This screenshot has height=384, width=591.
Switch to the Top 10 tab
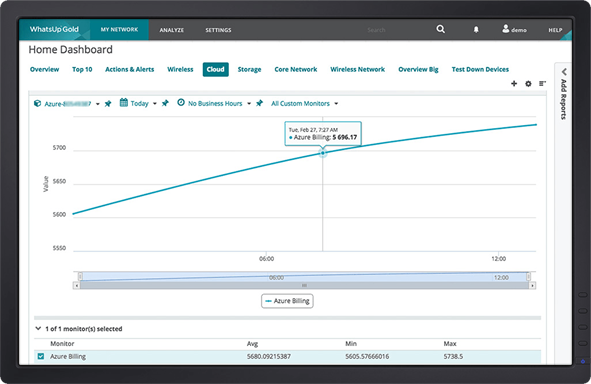[x=82, y=69]
